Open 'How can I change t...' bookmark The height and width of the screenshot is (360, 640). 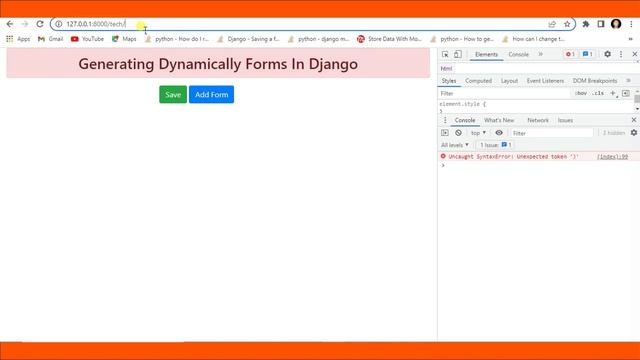pos(533,39)
